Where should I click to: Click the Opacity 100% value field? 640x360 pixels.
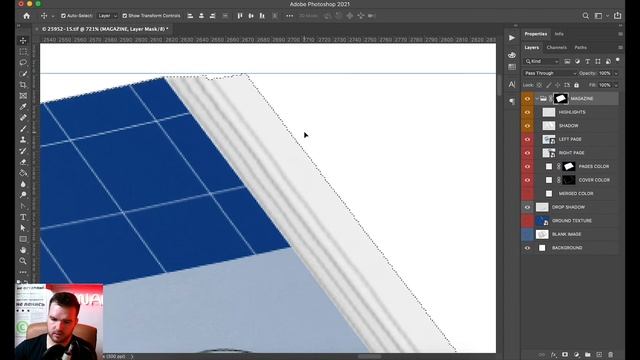604,73
